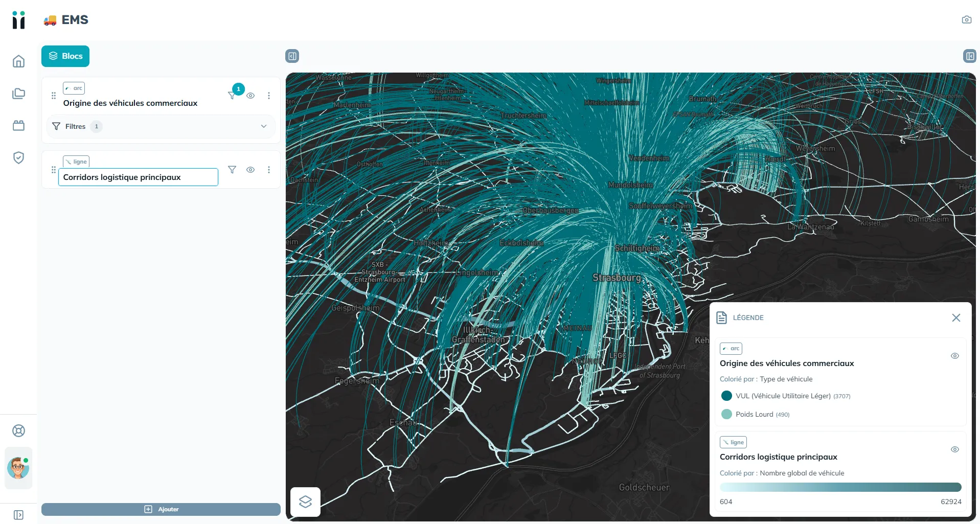This screenshot has width=980, height=524.
Task: Open the calendar icon in the sidebar
Action: pos(18,125)
